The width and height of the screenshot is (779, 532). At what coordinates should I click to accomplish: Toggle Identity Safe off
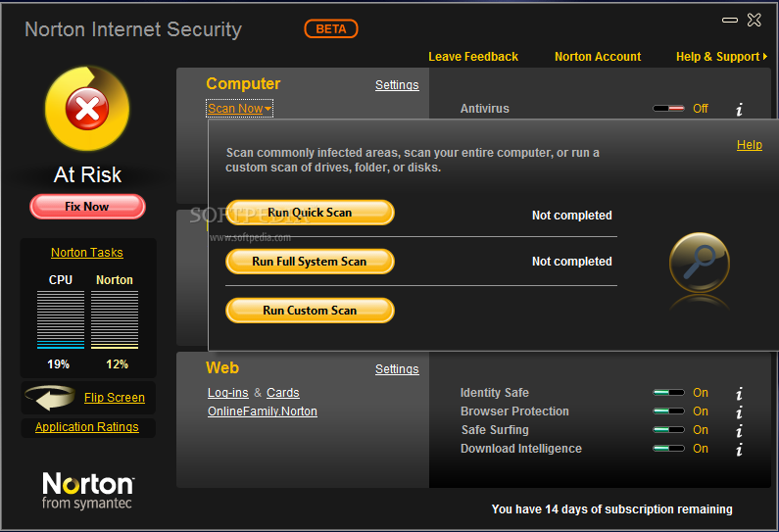[x=668, y=393]
